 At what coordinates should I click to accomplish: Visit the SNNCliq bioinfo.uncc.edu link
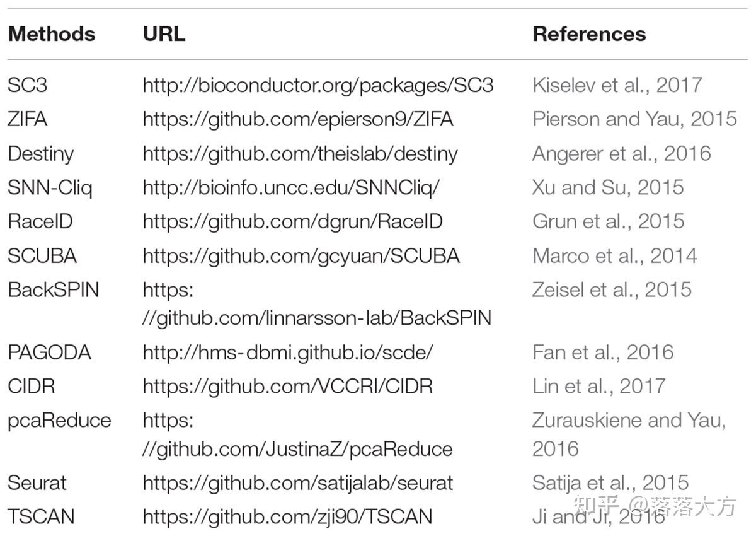(x=290, y=187)
